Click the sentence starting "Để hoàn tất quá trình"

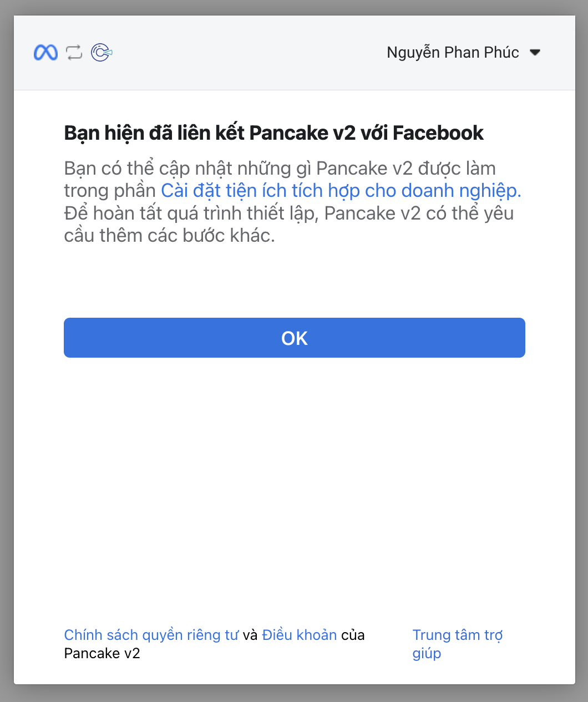[x=288, y=213]
